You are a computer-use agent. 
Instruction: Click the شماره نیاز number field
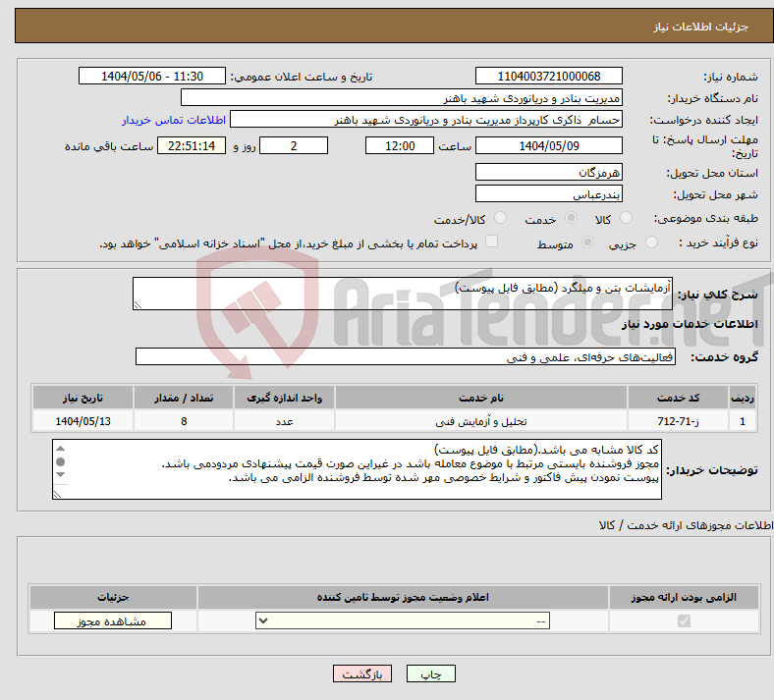[x=549, y=76]
